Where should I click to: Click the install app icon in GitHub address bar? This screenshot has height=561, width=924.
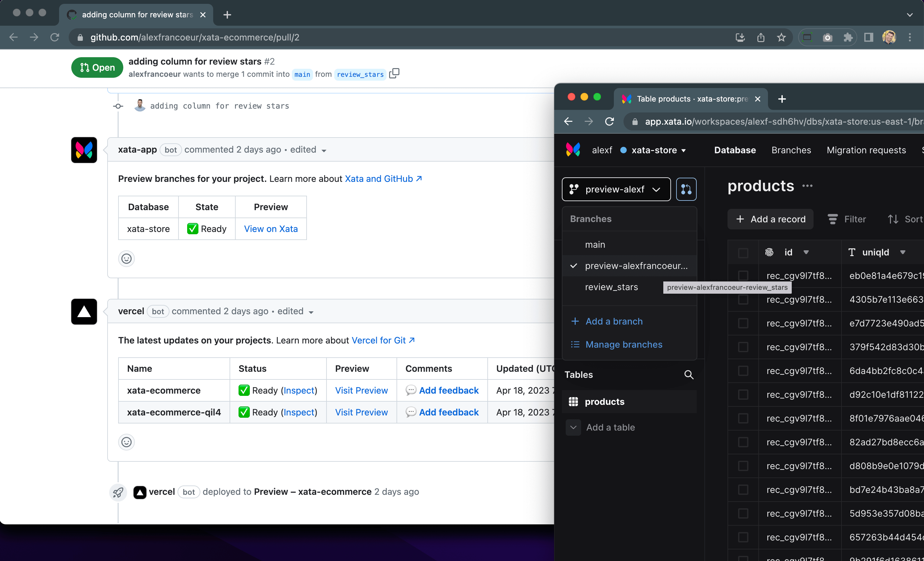[x=740, y=38]
